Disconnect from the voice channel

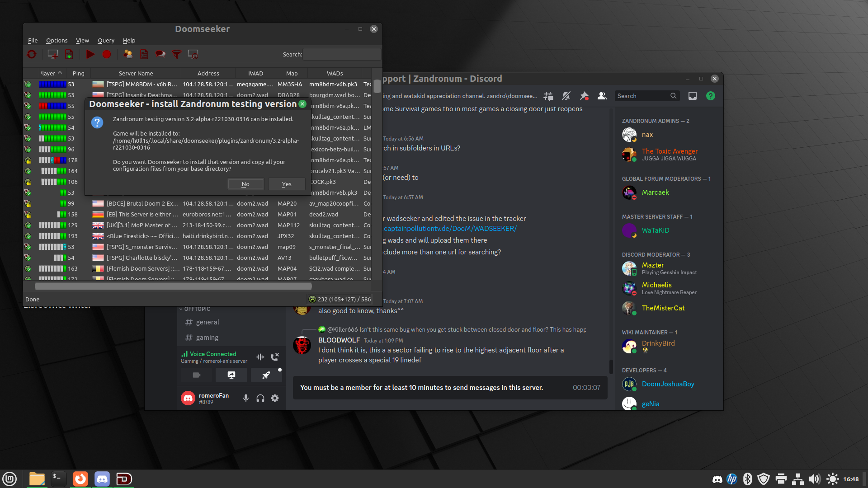(x=274, y=357)
